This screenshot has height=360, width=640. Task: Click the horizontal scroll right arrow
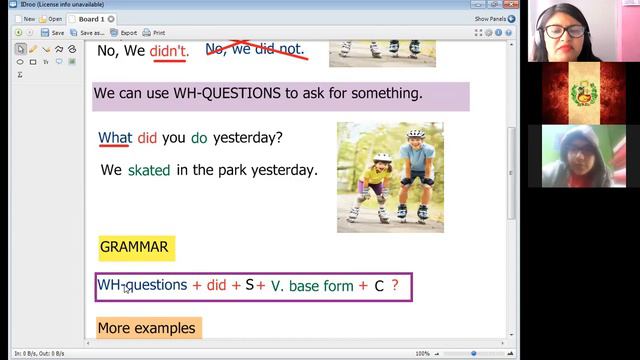coord(502,343)
